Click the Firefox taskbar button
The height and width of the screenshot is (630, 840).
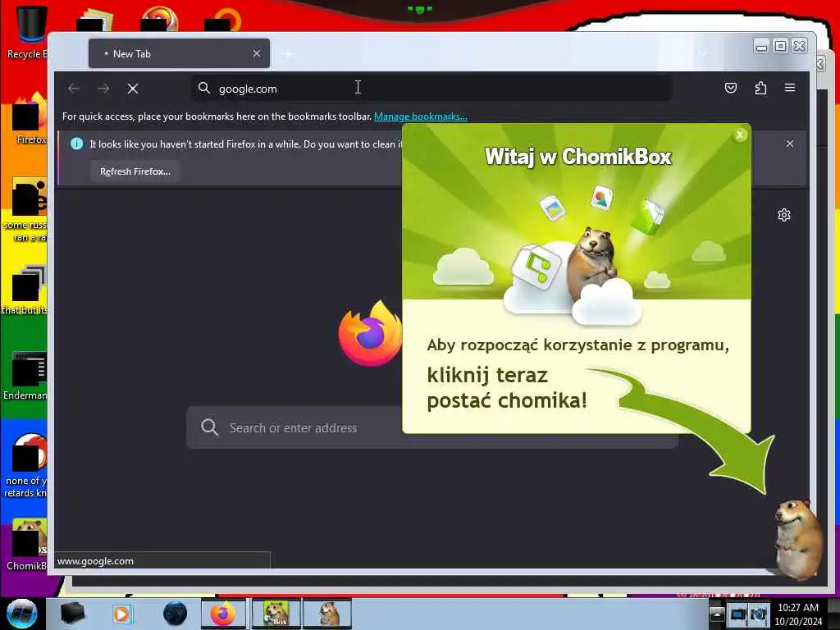tap(223, 614)
